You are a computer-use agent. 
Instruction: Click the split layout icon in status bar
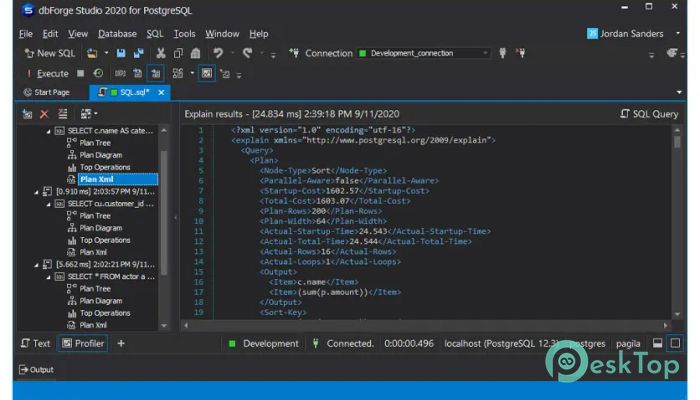[x=658, y=343]
